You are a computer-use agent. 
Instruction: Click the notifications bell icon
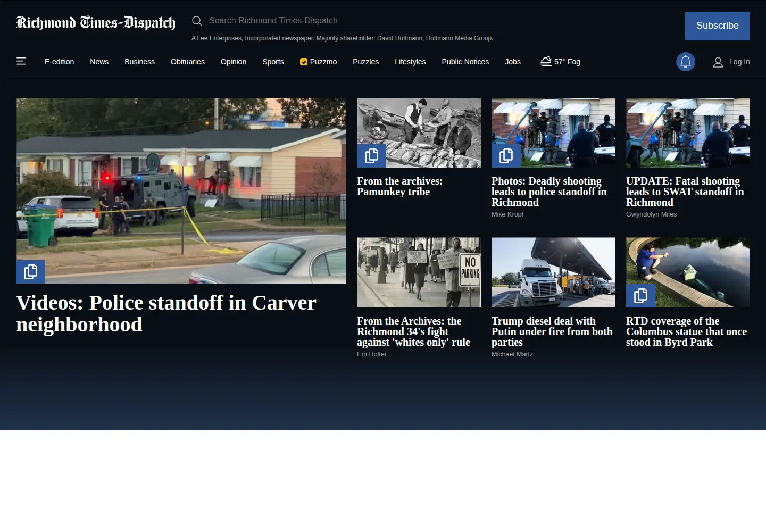click(x=686, y=62)
